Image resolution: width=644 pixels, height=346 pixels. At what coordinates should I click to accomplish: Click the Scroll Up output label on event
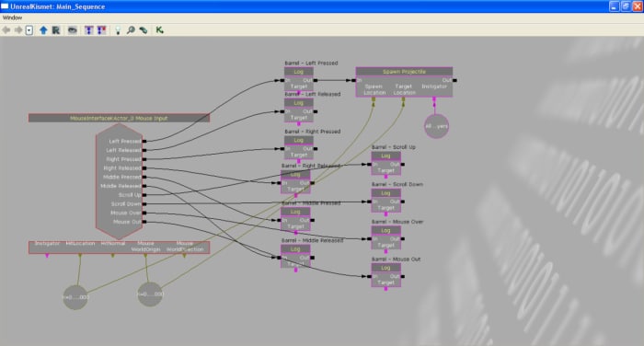(x=130, y=195)
